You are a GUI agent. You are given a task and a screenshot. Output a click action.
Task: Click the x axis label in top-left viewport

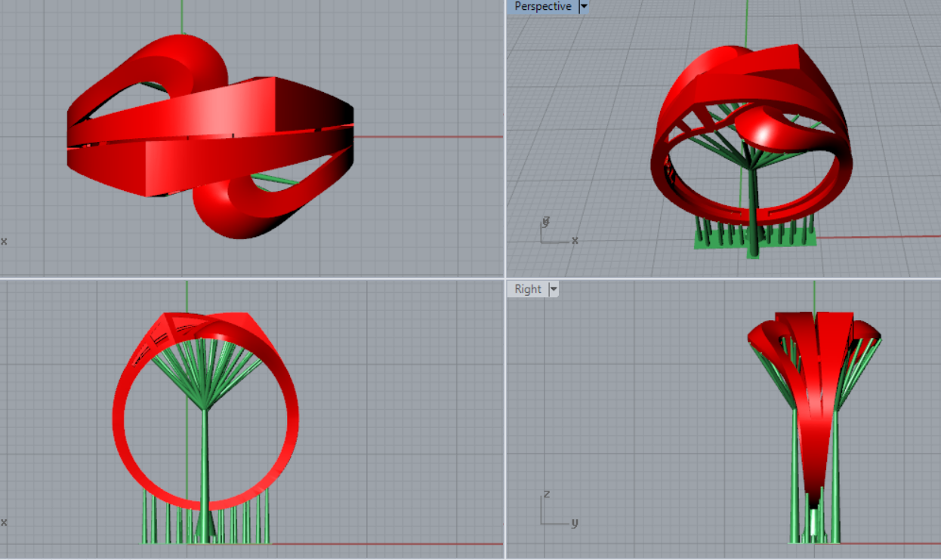point(4,242)
